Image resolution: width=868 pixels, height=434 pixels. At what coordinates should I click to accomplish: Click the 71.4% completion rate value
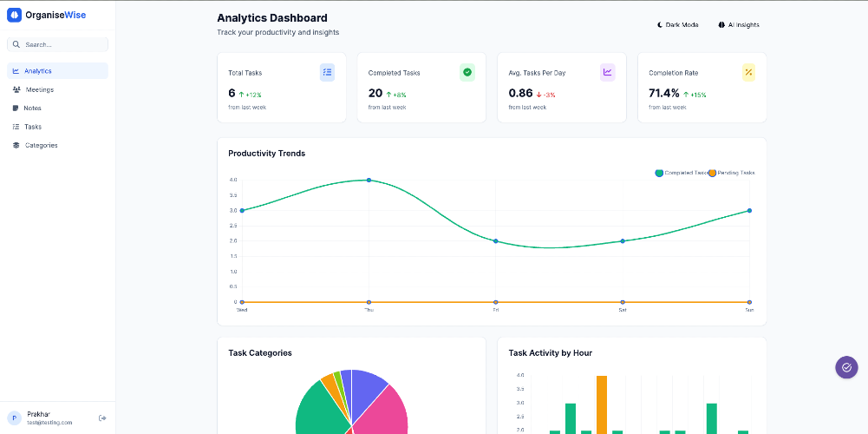(663, 93)
